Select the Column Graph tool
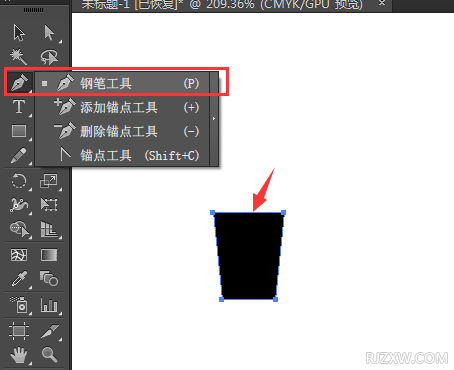The height and width of the screenshot is (370, 454). pyautogui.click(x=49, y=304)
